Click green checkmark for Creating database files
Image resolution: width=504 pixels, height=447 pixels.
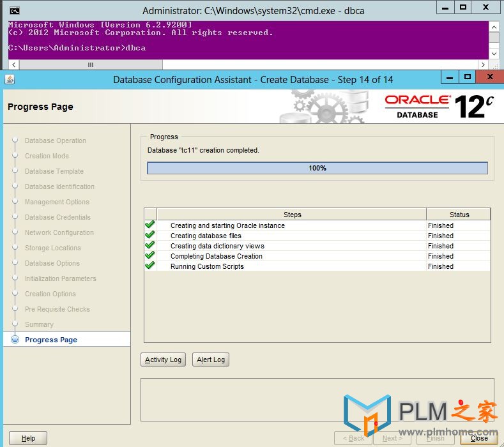(149, 235)
